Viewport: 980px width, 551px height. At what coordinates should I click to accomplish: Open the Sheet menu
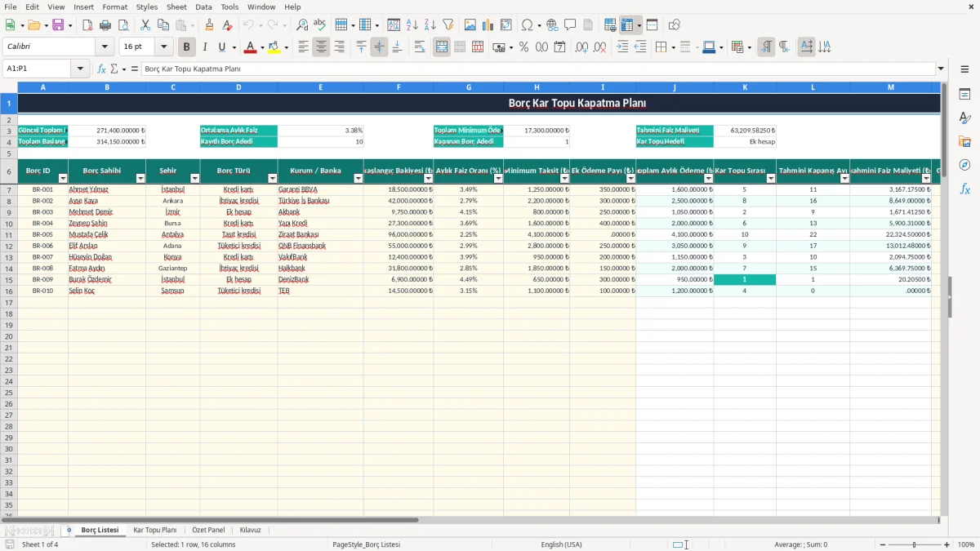point(176,7)
